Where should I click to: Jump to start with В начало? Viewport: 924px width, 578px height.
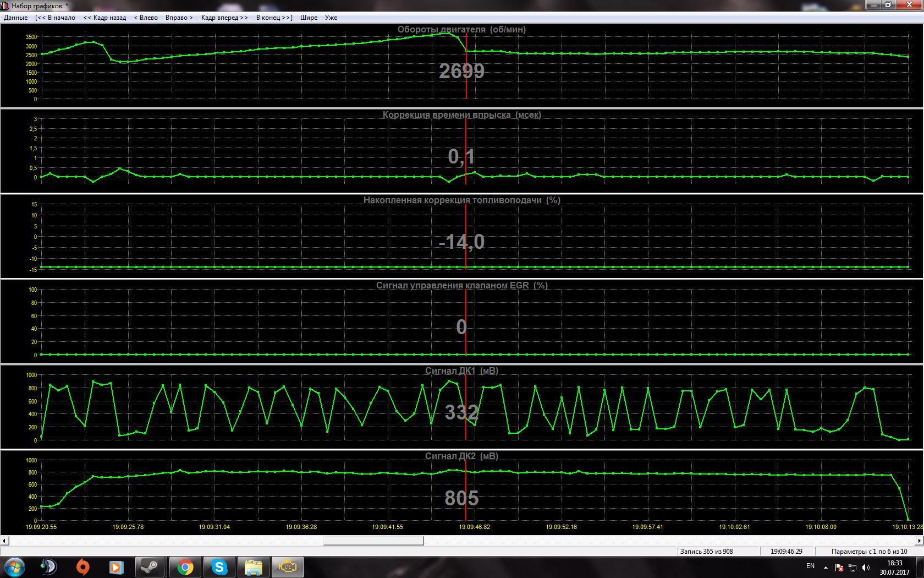coord(55,18)
